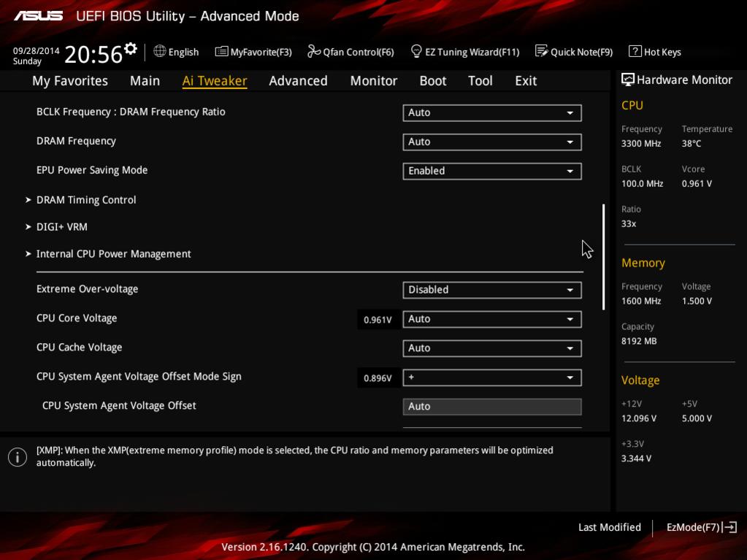Screen dimensions: 747x560
Task: Click the Hardware Monitor screen icon
Action: 628,80
